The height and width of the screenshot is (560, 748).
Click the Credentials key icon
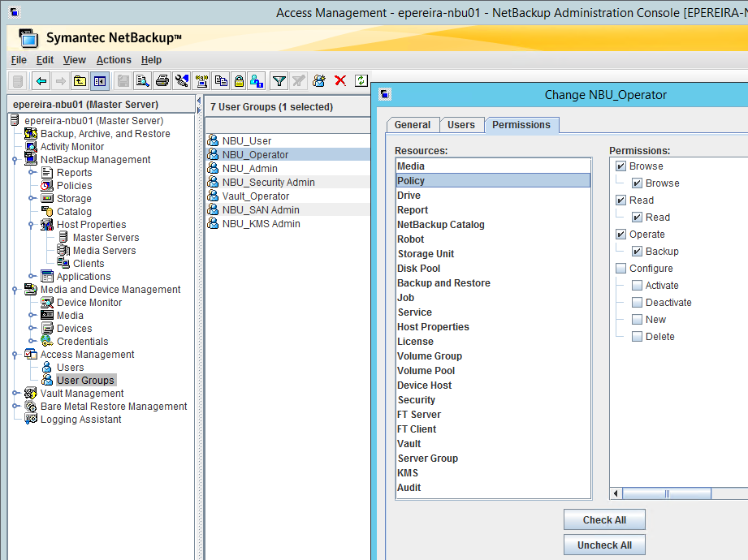[x=47, y=341]
